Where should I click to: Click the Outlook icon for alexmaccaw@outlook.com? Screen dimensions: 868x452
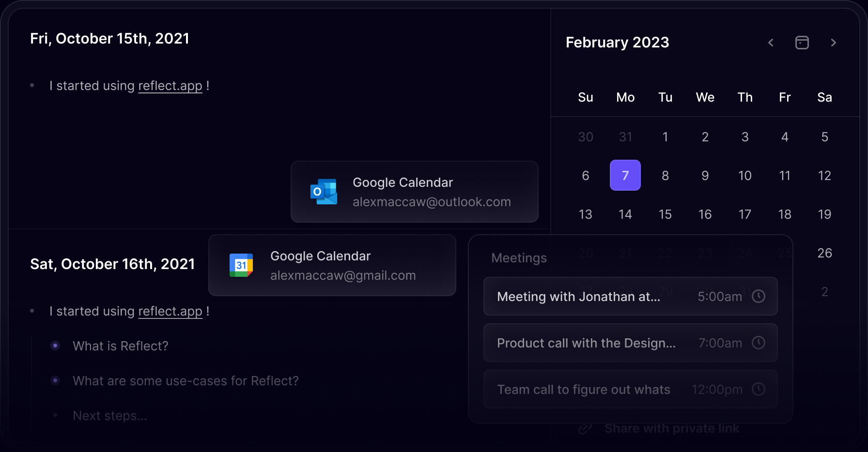(324, 192)
